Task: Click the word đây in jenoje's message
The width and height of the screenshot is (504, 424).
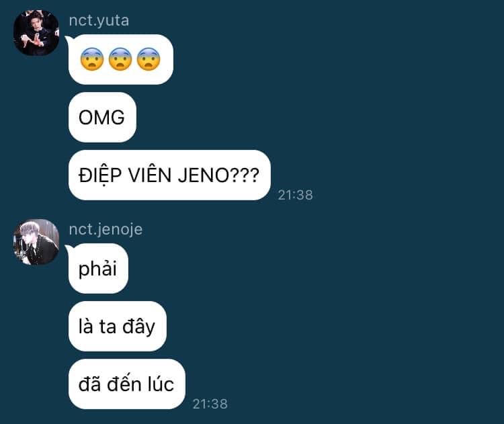Action: [138, 327]
